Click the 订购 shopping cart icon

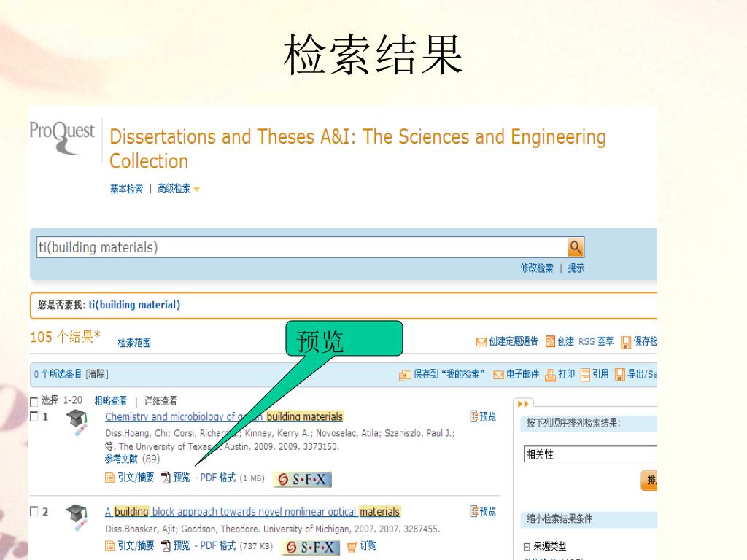tap(352, 547)
